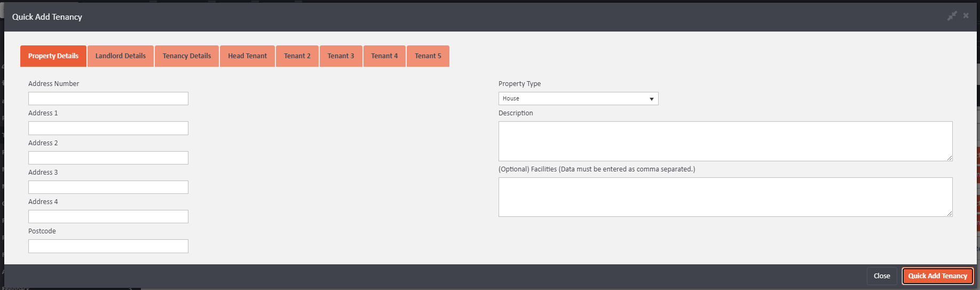
Task: Focus the Postcode input field
Action: [108, 246]
